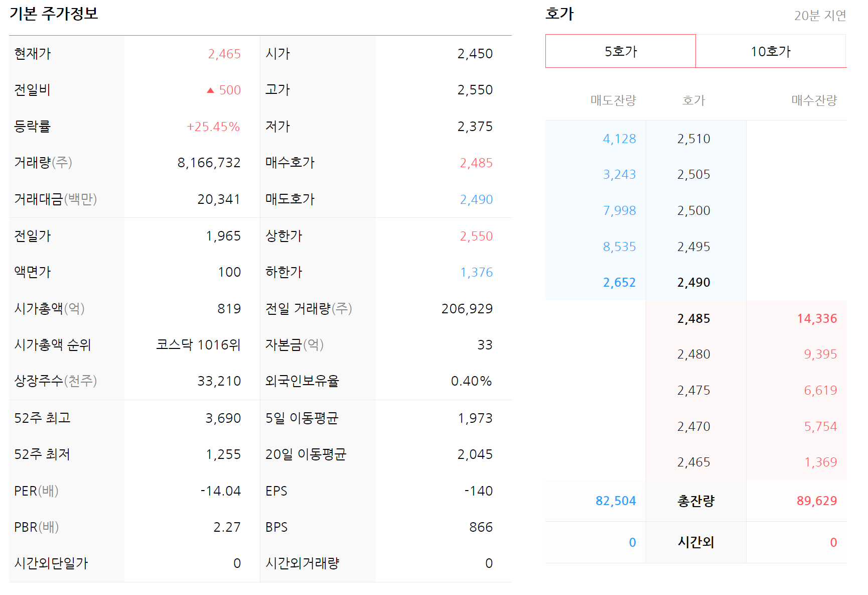
Task: Click the 매도잔량 column header
Action: pyautogui.click(x=613, y=100)
